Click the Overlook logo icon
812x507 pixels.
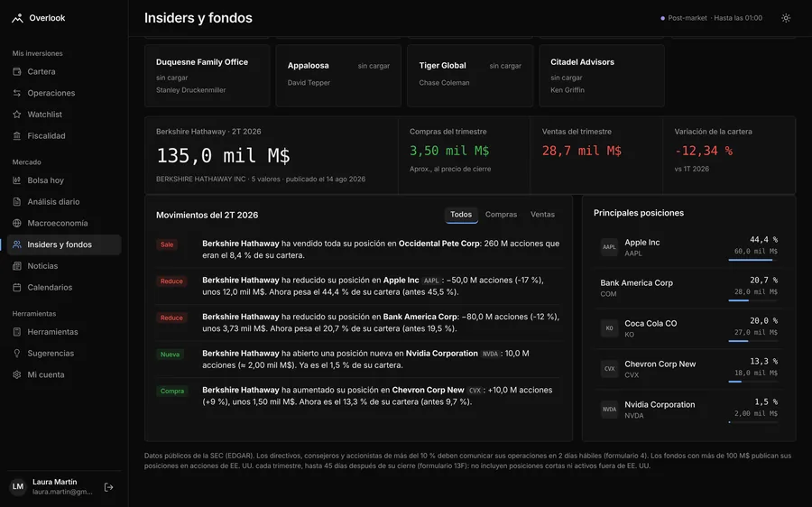(x=18, y=18)
